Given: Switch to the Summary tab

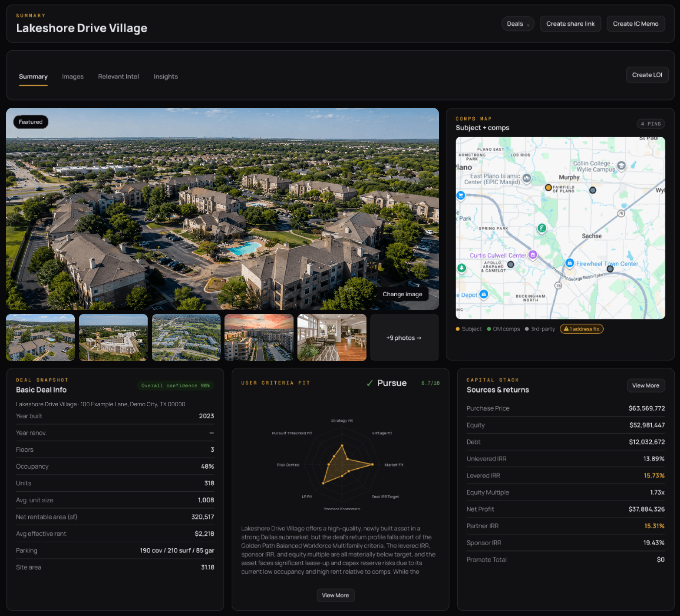Looking at the screenshot, I should [33, 76].
